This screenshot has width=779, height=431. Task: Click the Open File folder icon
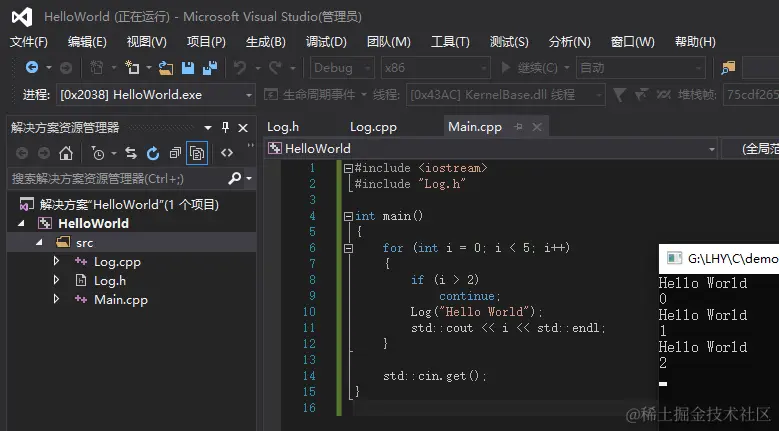(x=166, y=68)
